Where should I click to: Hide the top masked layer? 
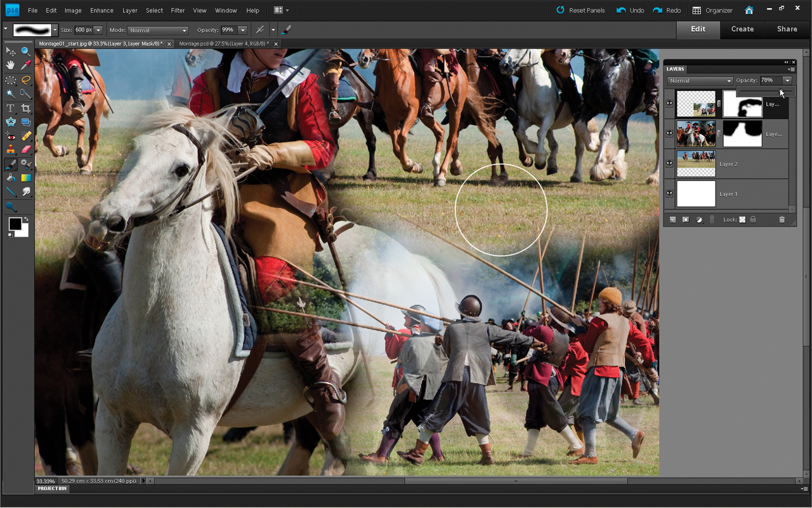(x=669, y=103)
